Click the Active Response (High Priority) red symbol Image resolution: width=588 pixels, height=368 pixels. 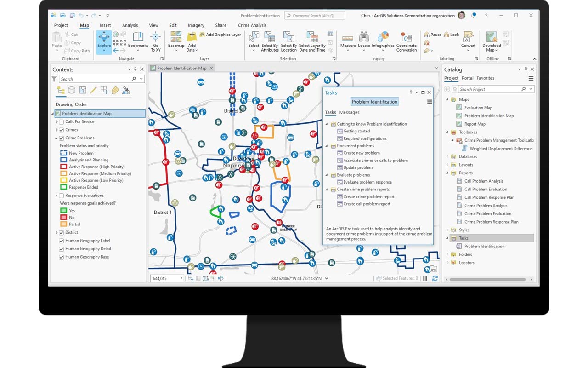[63, 167]
